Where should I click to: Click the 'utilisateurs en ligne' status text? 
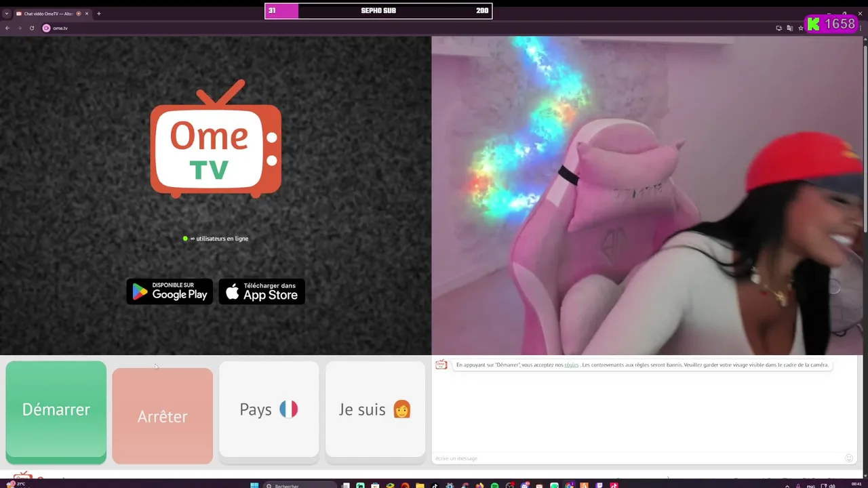219,239
